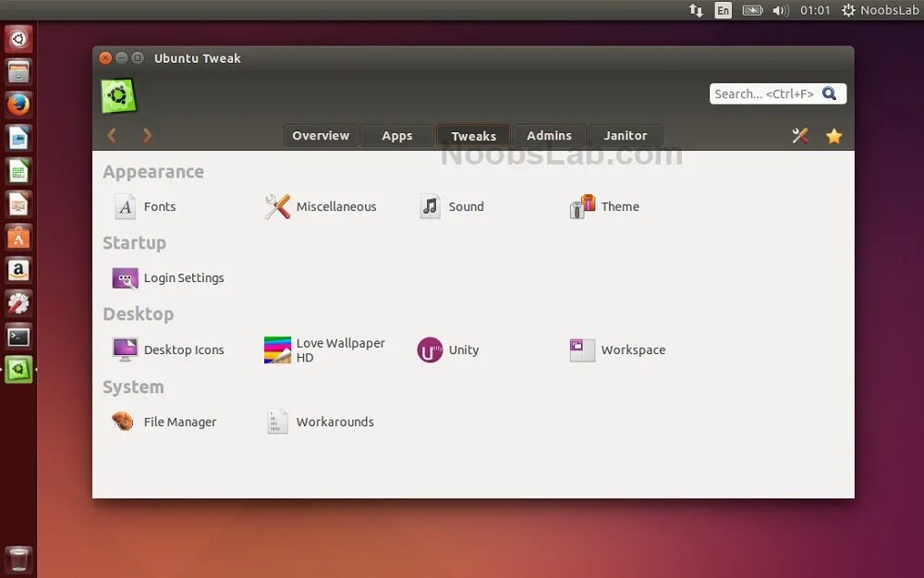Click the Love Wallpaper HD label
924x578 pixels.
click(x=341, y=350)
